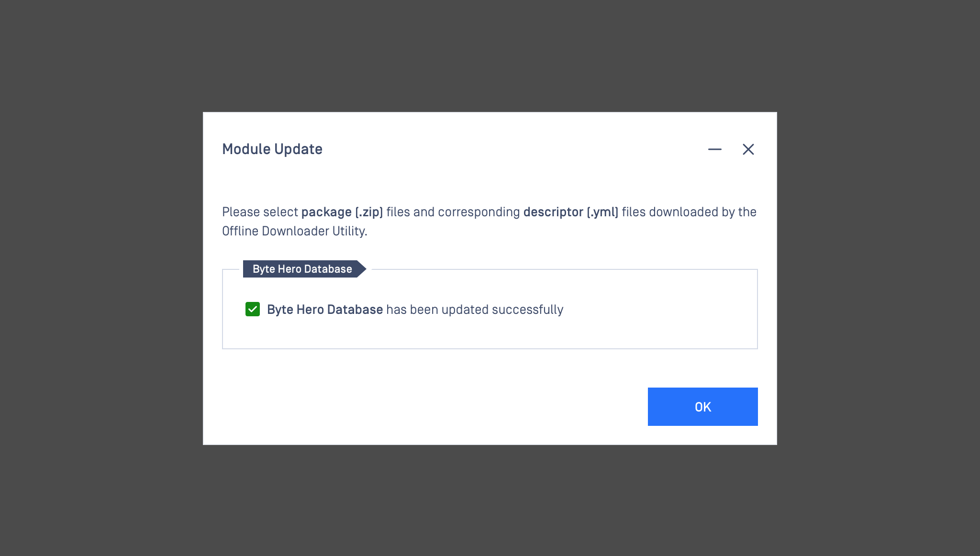This screenshot has height=556, width=980.
Task: Click the pointed arrow tip of the section tag
Action: coord(363,269)
